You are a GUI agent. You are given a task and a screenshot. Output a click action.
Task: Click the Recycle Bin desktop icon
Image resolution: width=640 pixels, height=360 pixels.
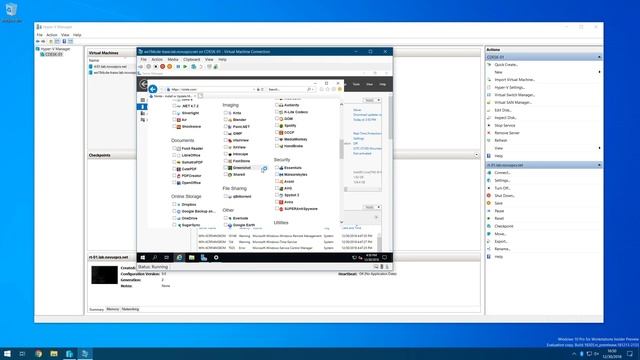point(11,11)
